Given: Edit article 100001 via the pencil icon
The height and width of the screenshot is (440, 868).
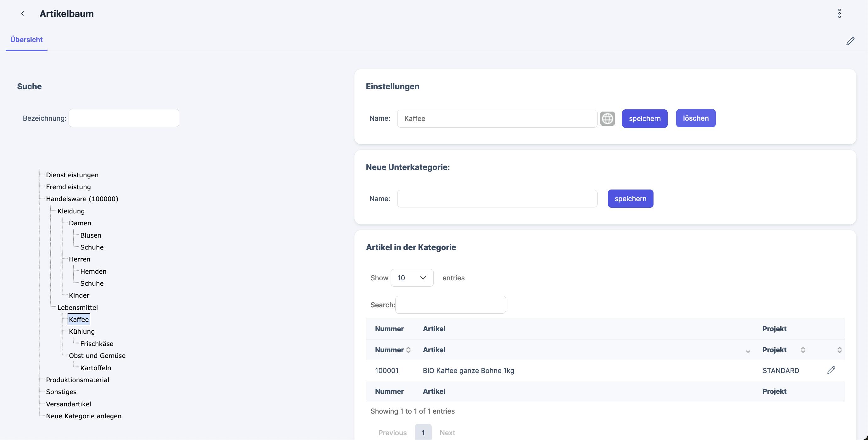Looking at the screenshot, I should (x=831, y=370).
